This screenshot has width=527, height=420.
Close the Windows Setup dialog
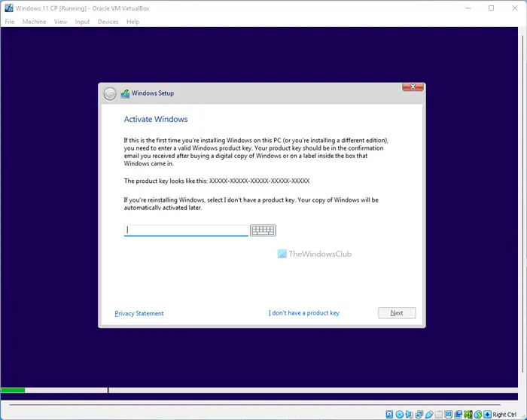(413, 87)
